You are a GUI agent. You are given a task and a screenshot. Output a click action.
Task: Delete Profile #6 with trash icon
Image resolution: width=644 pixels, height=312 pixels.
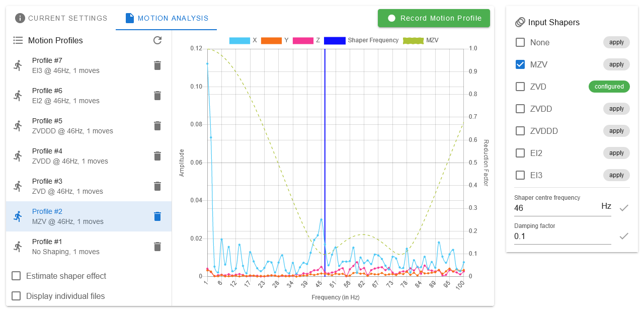[x=157, y=96]
